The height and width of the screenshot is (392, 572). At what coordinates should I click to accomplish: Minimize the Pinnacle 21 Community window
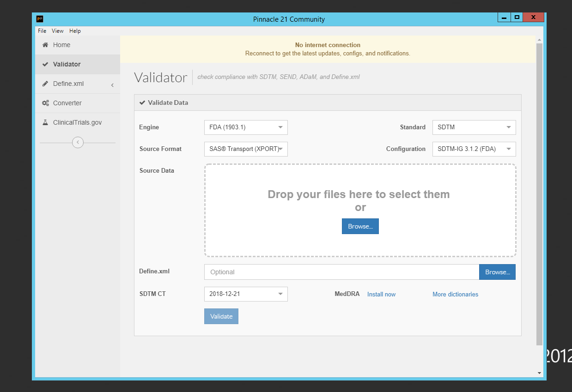[x=504, y=18]
